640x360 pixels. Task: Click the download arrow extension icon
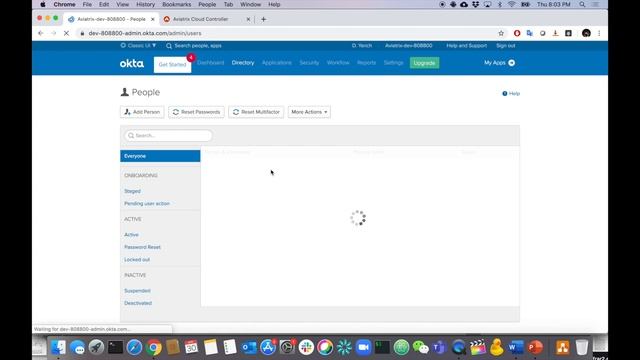coord(556,33)
